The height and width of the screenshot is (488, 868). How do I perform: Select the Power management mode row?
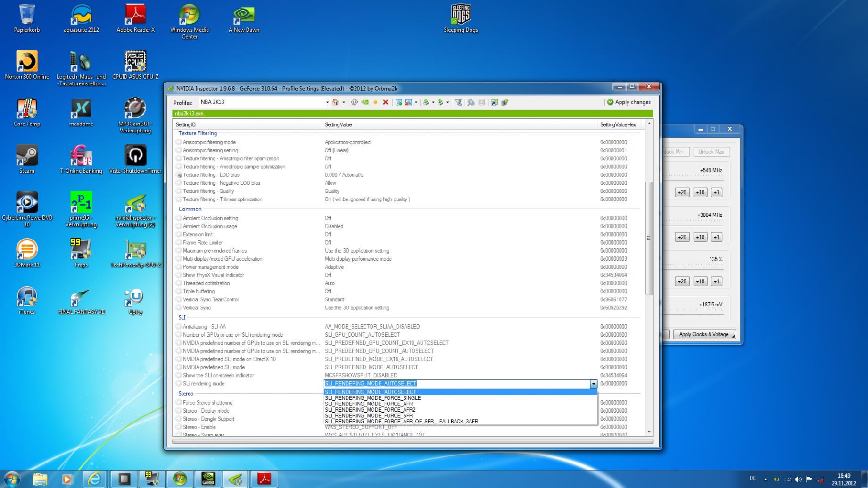tap(407, 267)
